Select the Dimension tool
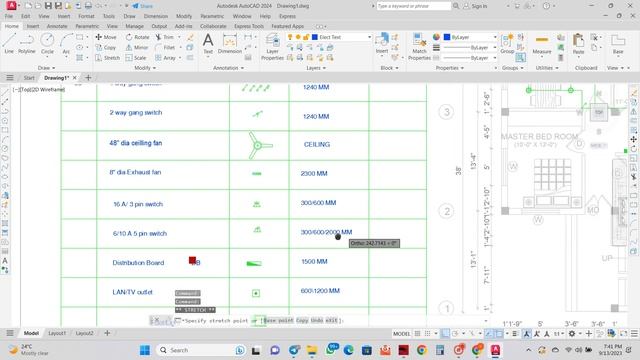The width and height of the screenshot is (640, 360). tap(230, 44)
